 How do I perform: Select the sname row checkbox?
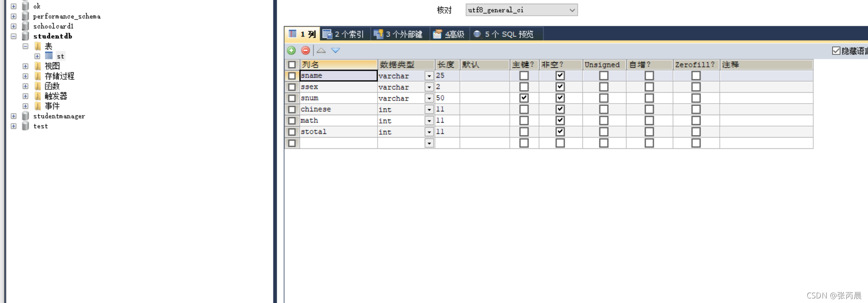point(292,76)
